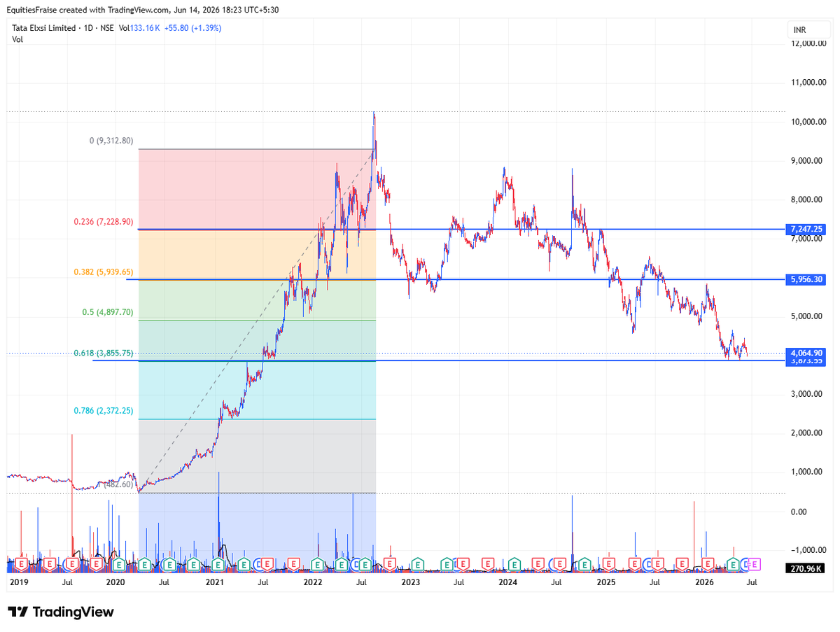Click the 2024 label on time axis
Screen dimensions: 840x632
click(x=507, y=582)
